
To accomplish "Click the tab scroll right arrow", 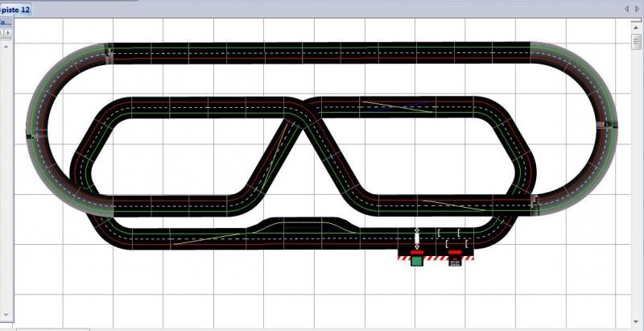I will [637, 8].
